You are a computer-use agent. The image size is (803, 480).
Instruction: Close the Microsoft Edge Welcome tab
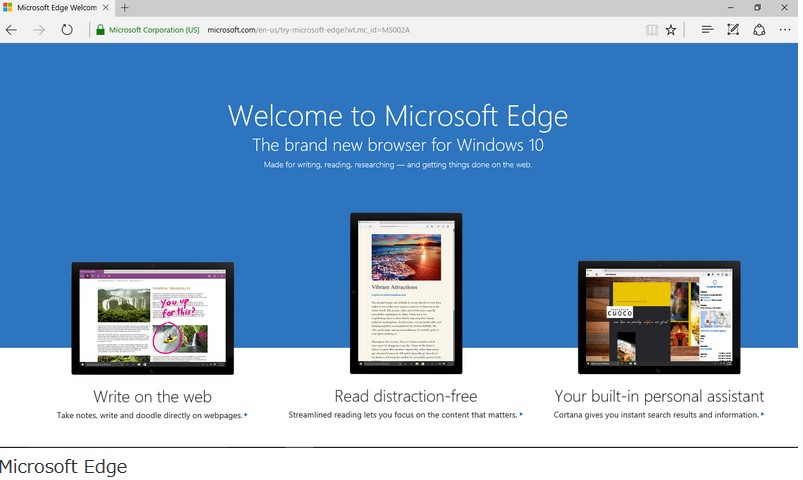(106, 8)
